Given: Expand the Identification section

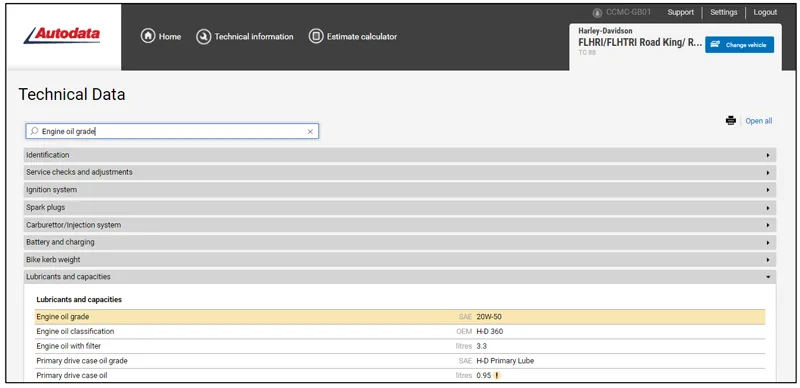Looking at the screenshot, I should pos(399,155).
